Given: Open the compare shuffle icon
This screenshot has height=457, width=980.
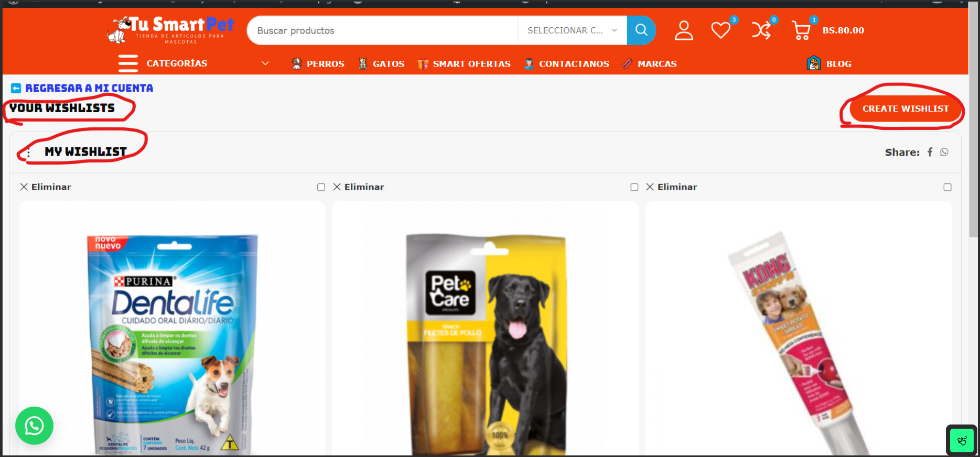Looking at the screenshot, I should pyautogui.click(x=761, y=30).
